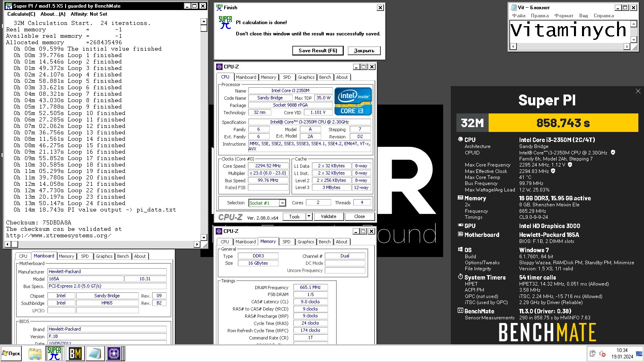The width and height of the screenshot is (644, 362).
Task: Click the Southbridge value 'HM65'
Action: tap(107, 303)
